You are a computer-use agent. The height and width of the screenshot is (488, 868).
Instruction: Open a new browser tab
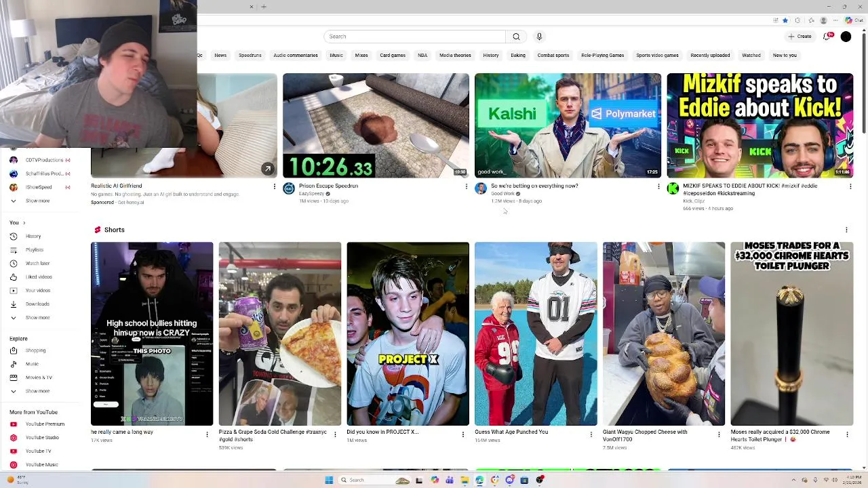pyautogui.click(x=264, y=7)
